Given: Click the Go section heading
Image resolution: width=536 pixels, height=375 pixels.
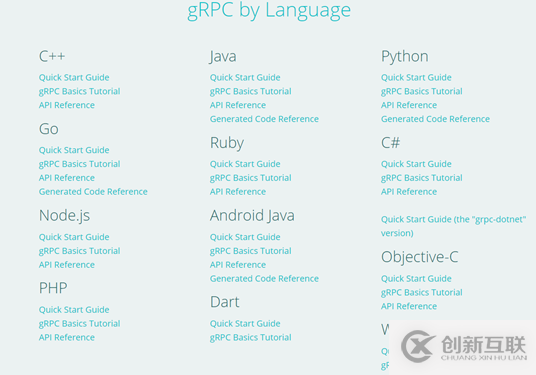Looking at the screenshot, I should (x=49, y=129).
